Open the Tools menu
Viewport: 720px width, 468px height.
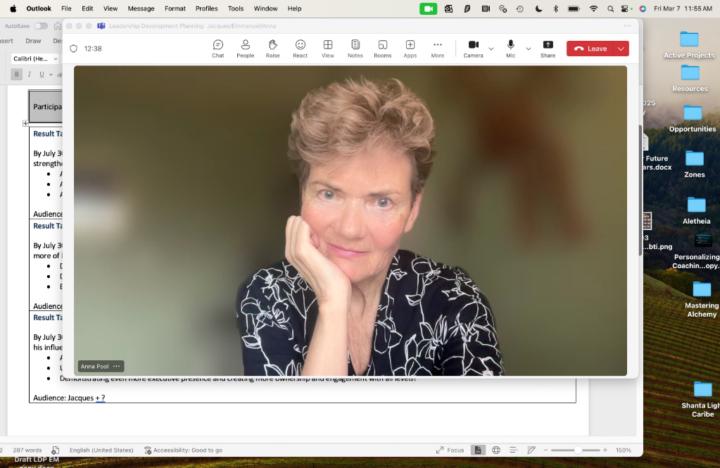(x=236, y=8)
